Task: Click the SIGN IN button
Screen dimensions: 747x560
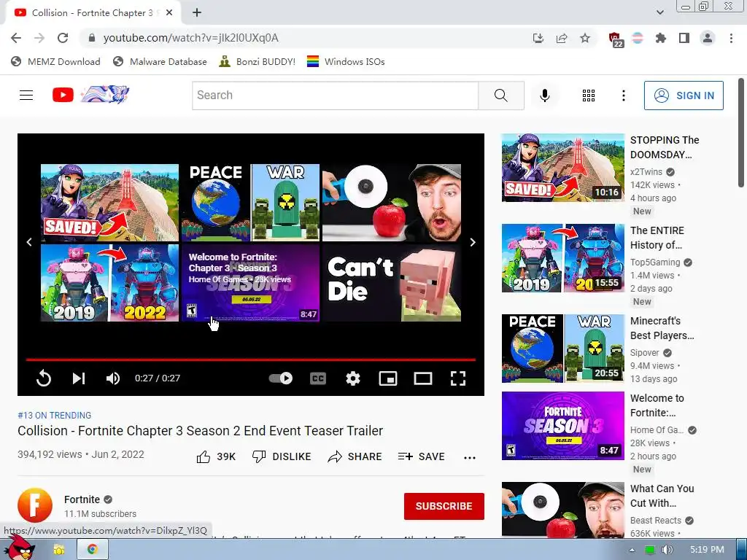Action: pyautogui.click(x=684, y=96)
